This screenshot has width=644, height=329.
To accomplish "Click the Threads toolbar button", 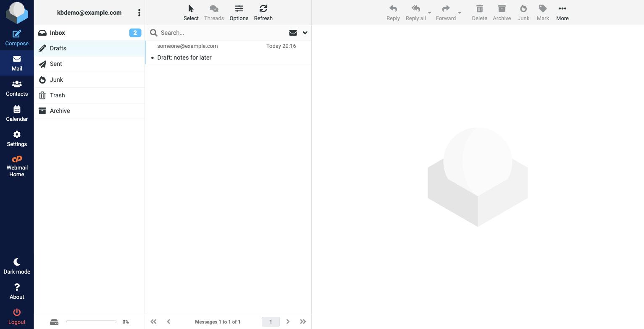I will (214, 13).
